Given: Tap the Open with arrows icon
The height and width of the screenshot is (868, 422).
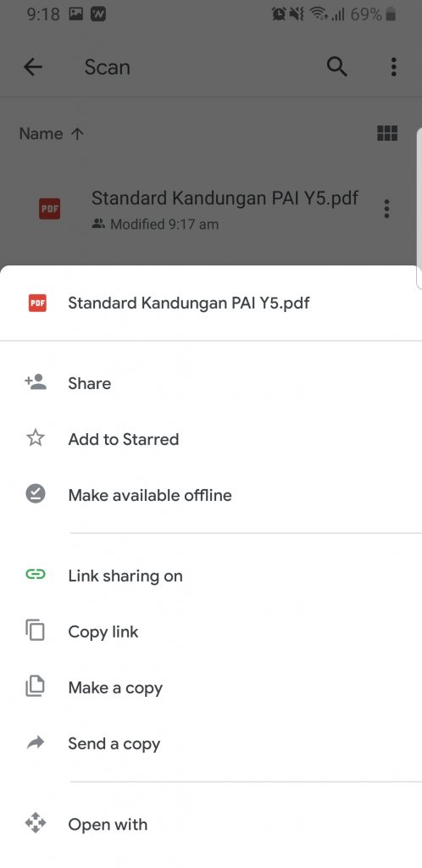Looking at the screenshot, I should click(x=36, y=823).
